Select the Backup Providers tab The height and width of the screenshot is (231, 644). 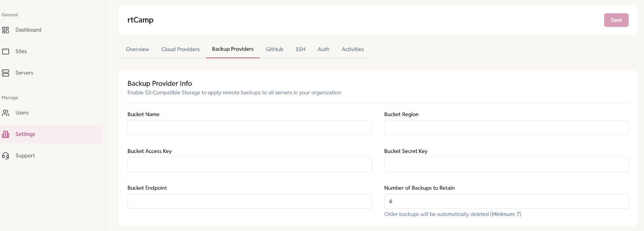[x=233, y=49]
